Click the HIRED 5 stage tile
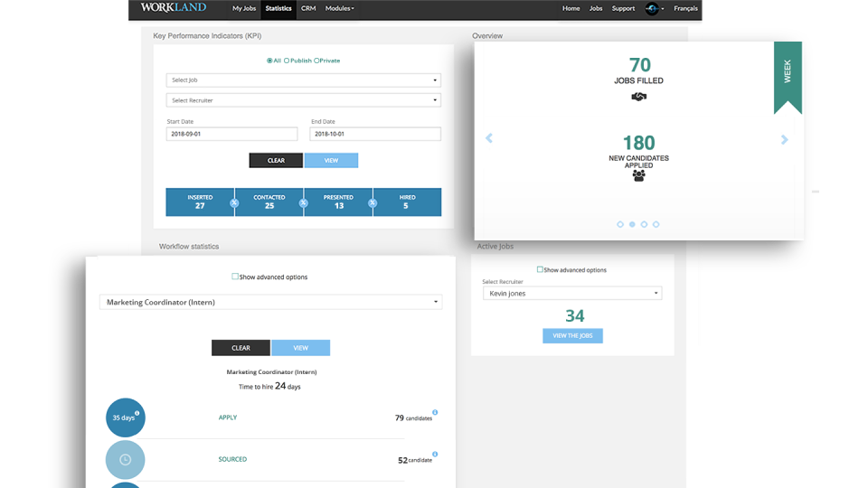 408,202
